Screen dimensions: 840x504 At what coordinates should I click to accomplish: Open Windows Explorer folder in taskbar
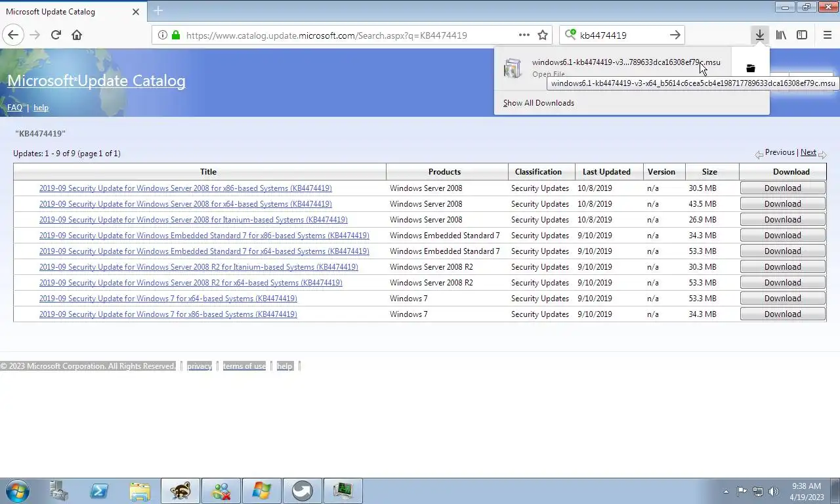tap(140, 491)
